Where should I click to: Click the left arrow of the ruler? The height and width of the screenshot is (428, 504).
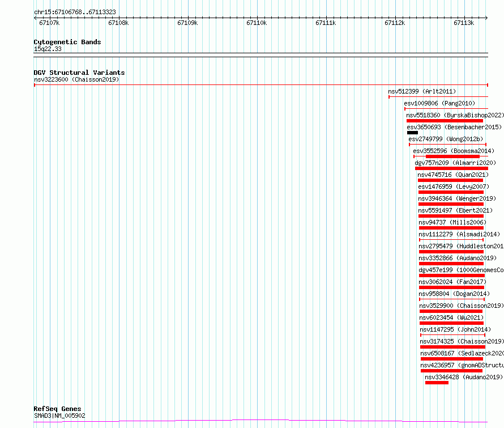(x=35, y=18)
